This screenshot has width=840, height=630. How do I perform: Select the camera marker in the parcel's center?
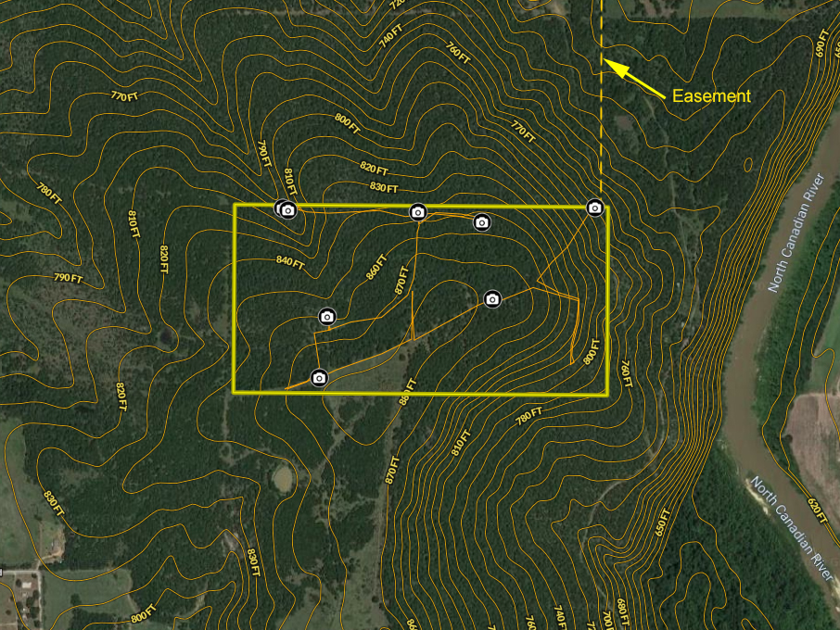point(492,298)
